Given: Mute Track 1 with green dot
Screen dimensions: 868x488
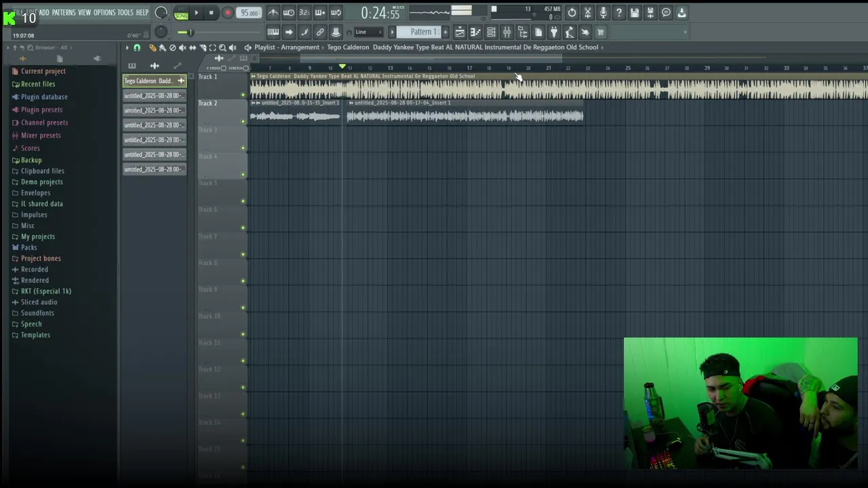Looking at the screenshot, I should pos(243,95).
